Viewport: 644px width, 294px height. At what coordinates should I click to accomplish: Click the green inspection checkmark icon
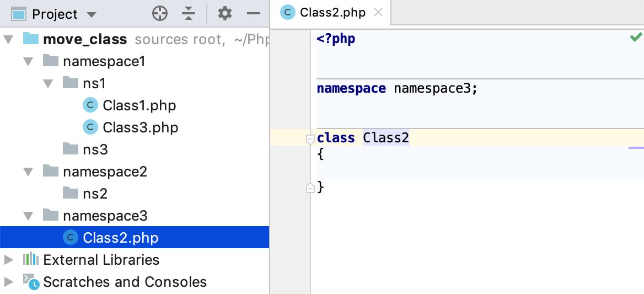(x=636, y=38)
